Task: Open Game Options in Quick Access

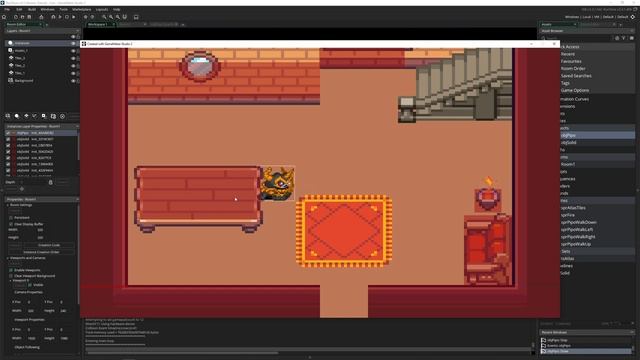Action: [x=575, y=90]
